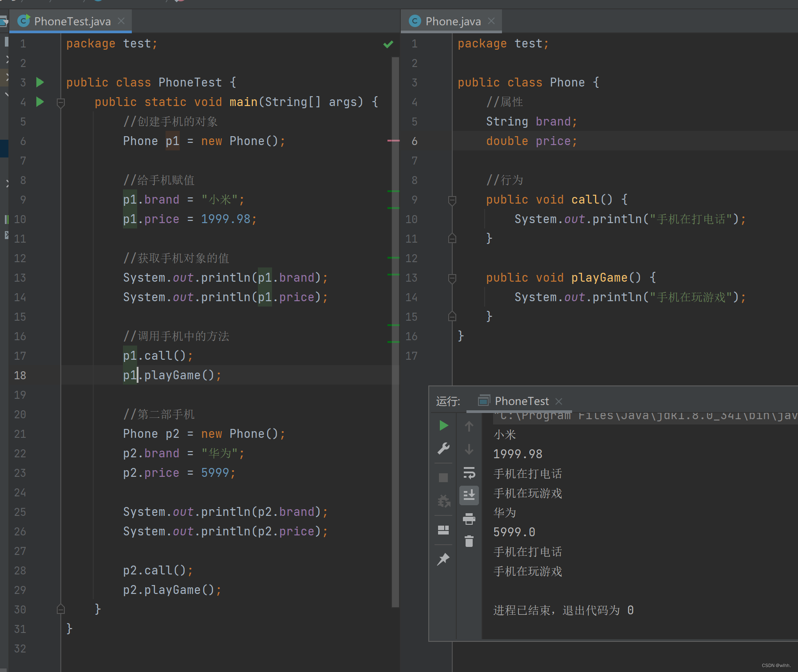Image resolution: width=798 pixels, height=672 pixels.
Task: Click console output line 小米
Action: [505, 434]
